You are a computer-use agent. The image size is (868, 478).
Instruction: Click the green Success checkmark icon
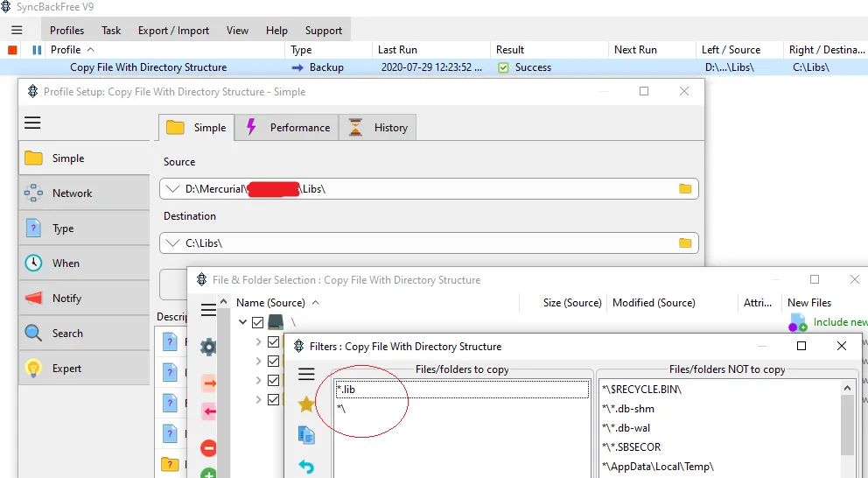pos(503,67)
